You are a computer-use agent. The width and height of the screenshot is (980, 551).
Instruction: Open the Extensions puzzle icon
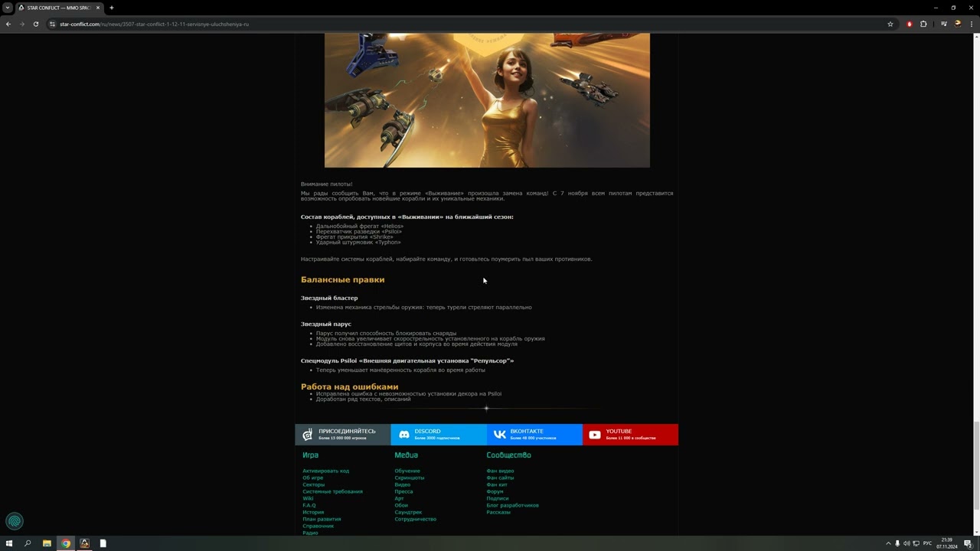click(x=923, y=24)
